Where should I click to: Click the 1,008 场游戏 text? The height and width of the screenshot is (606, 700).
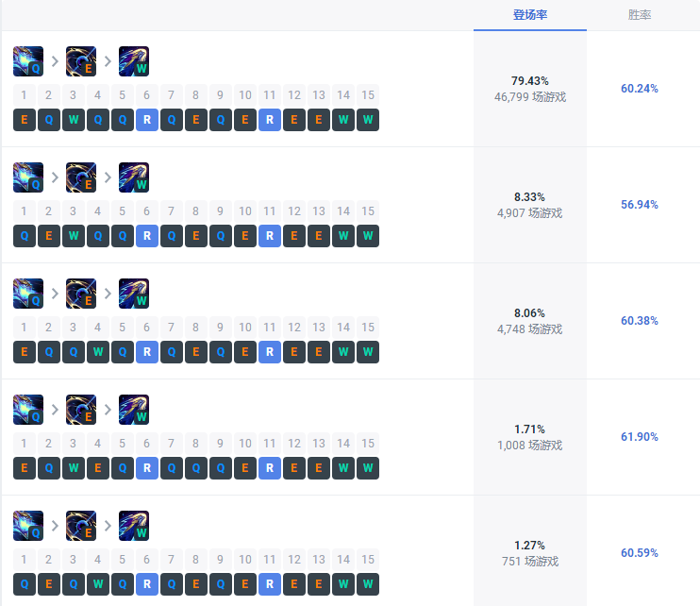[530, 446]
